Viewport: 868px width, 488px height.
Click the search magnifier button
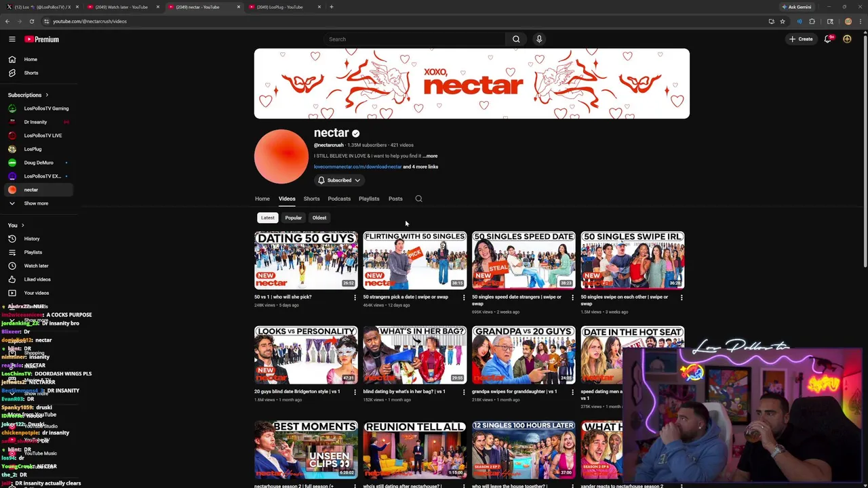coord(516,39)
